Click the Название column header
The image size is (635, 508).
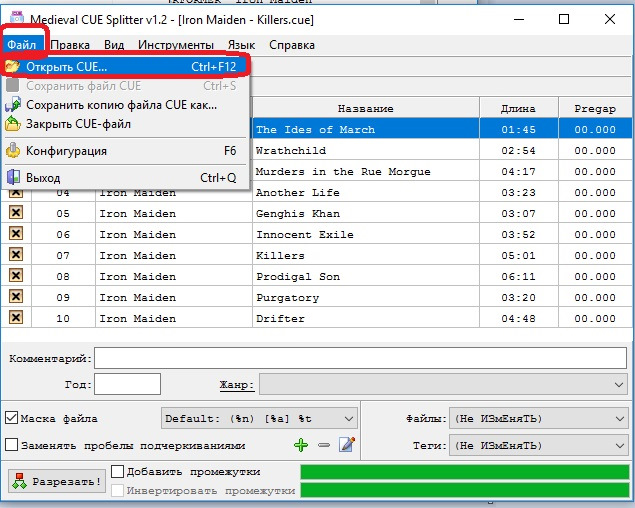[365, 108]
